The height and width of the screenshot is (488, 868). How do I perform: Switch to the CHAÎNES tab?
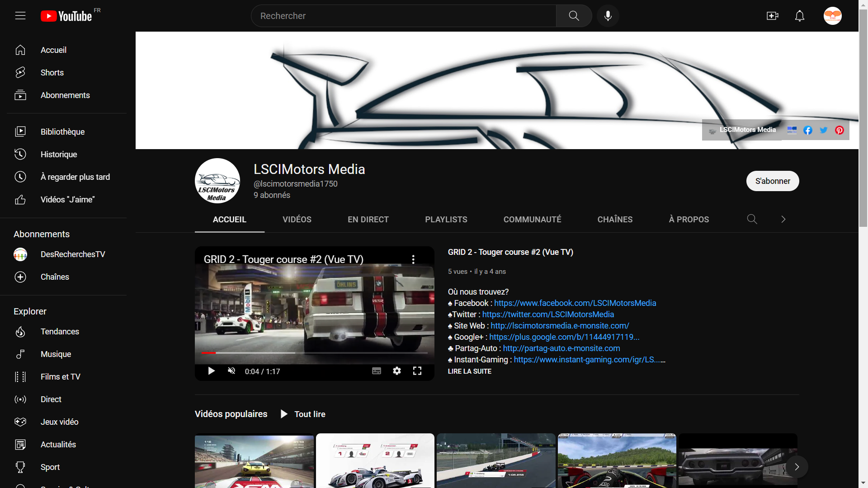[615, 220]
